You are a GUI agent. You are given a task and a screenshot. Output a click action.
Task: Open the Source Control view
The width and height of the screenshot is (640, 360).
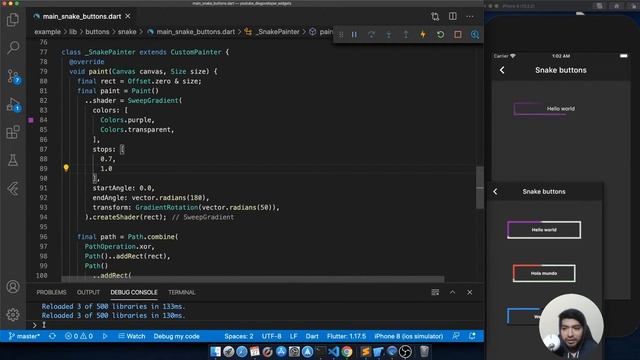click(x=13, y=77)
